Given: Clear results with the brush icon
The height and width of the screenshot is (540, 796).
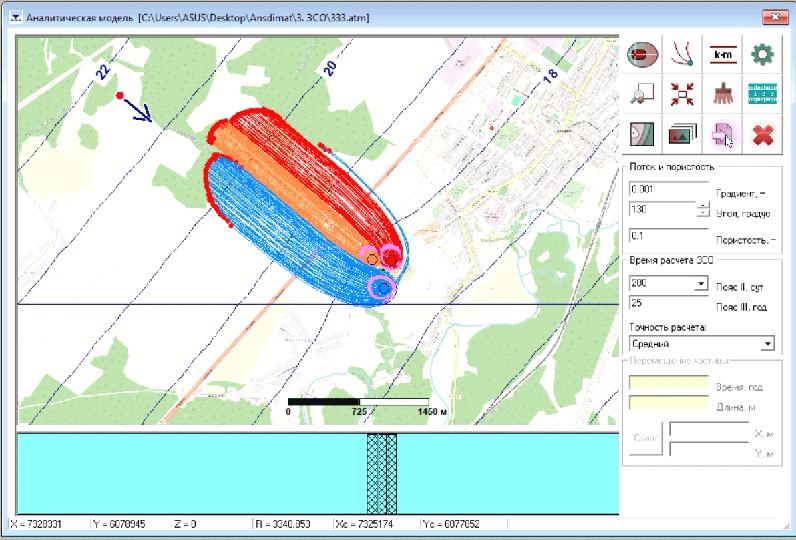Looking at the screenshot, I should click(x=722, y=95).
